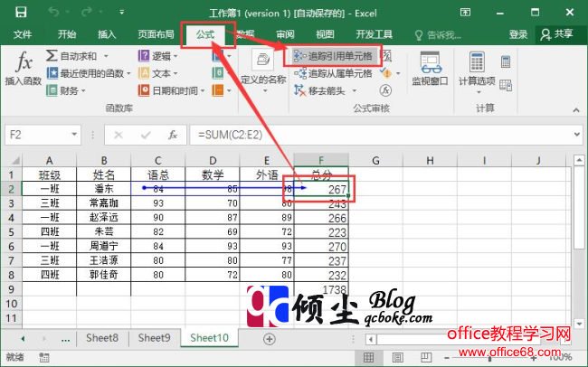Click the fx insert function icon in formula bar

pyautogui.click(x=173, y=135)
